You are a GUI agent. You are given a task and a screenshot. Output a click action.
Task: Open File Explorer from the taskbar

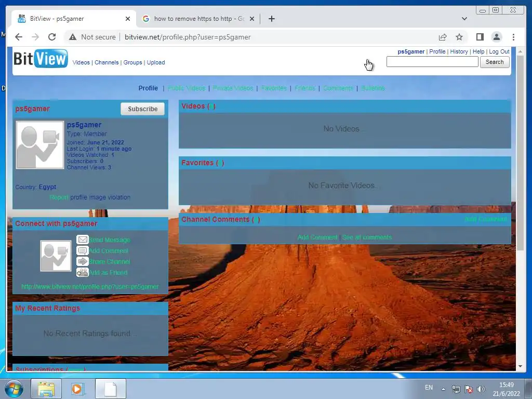click(x=46, y=389)
